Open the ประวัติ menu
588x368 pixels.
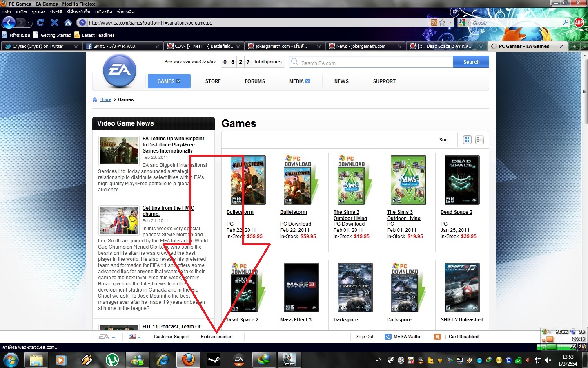(56, 12)
